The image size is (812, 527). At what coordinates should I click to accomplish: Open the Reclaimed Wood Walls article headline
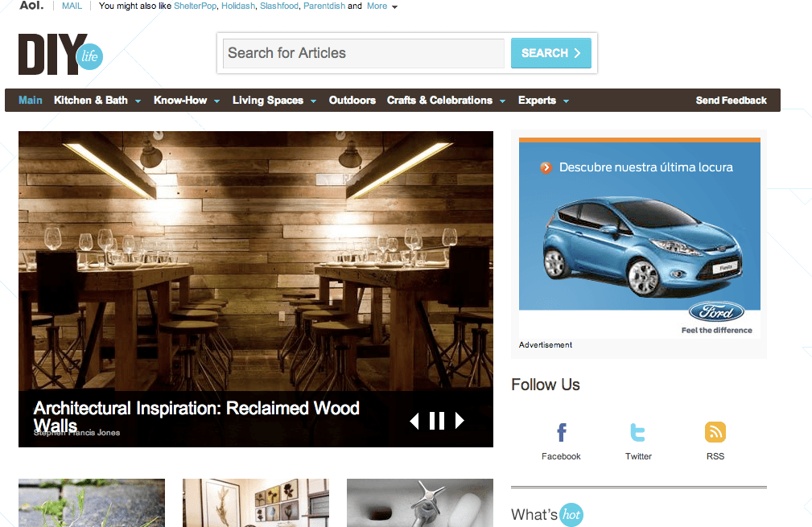(x=196, y=408)
